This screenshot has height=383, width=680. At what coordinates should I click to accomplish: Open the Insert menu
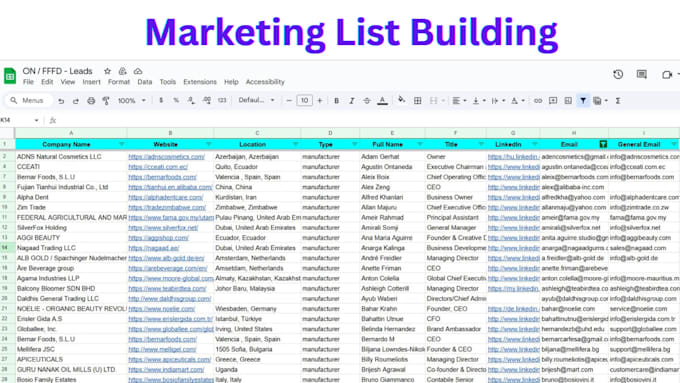[x=91, y=82]
